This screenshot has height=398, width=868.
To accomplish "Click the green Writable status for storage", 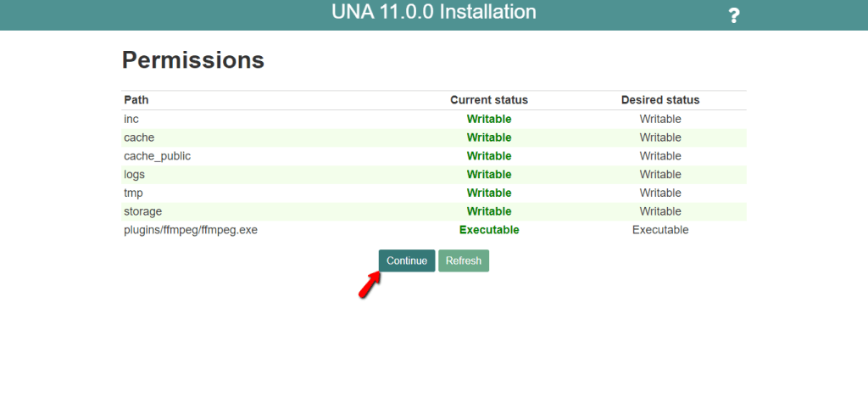I will (489, 212).
